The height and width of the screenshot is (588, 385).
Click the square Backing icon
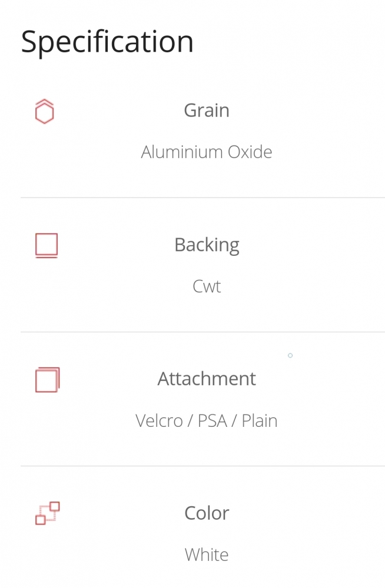[x=47, y=246]
